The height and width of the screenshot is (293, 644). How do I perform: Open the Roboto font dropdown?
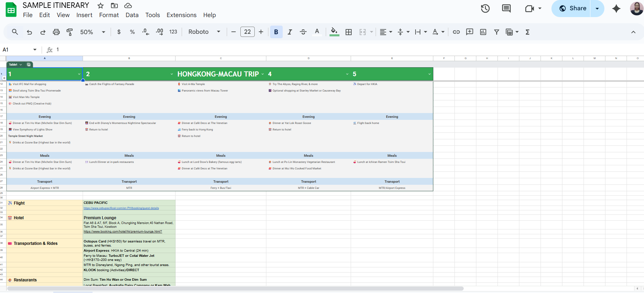[204, 32]
